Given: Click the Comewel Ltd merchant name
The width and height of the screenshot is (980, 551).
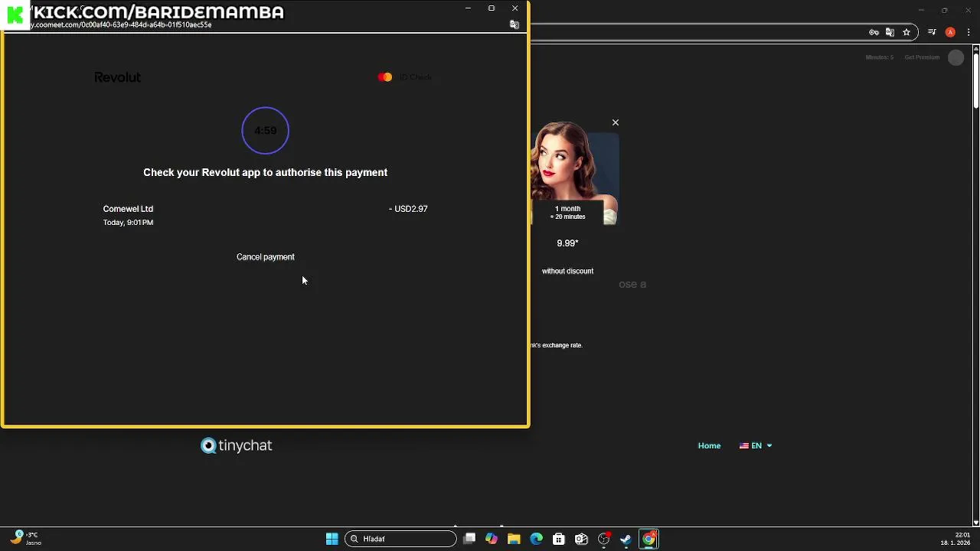Looking at the screenshot, I should 128,209.
